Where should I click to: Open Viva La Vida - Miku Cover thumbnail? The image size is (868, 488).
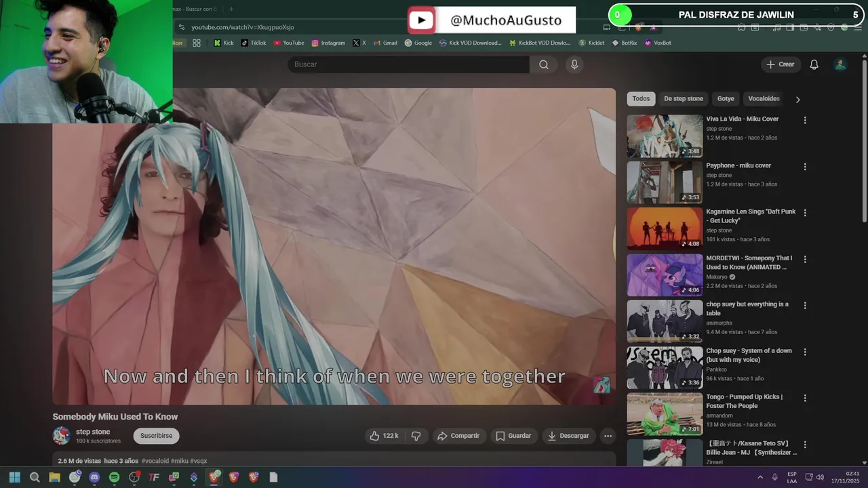pyautogui.click(x=665, y=136)
